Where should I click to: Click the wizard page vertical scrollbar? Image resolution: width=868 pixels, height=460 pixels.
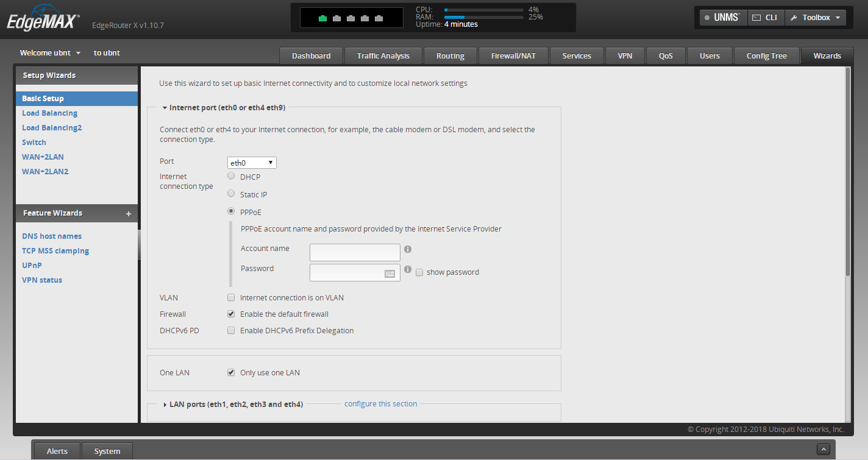[x=847, y=172]
